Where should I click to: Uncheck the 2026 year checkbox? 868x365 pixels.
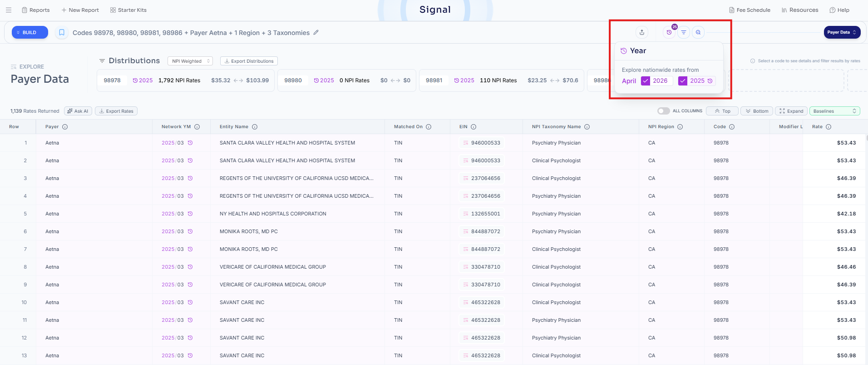(x=646, y=81)
